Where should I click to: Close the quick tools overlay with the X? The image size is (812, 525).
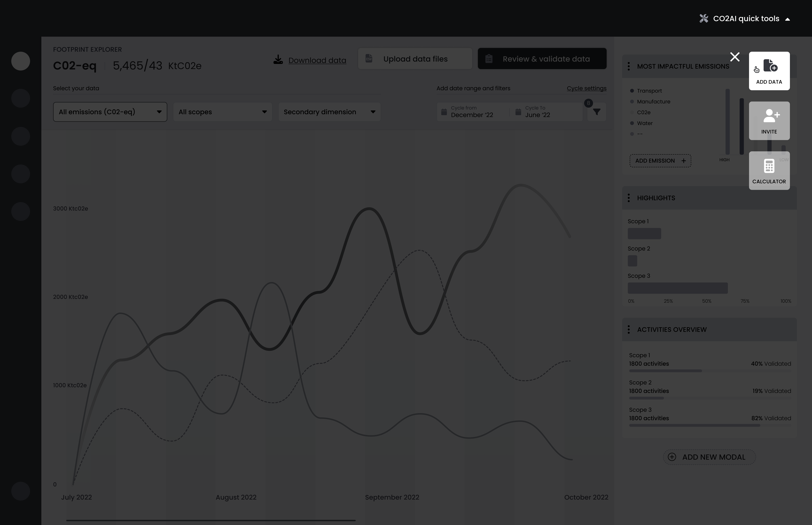click(x=735, y=57)
